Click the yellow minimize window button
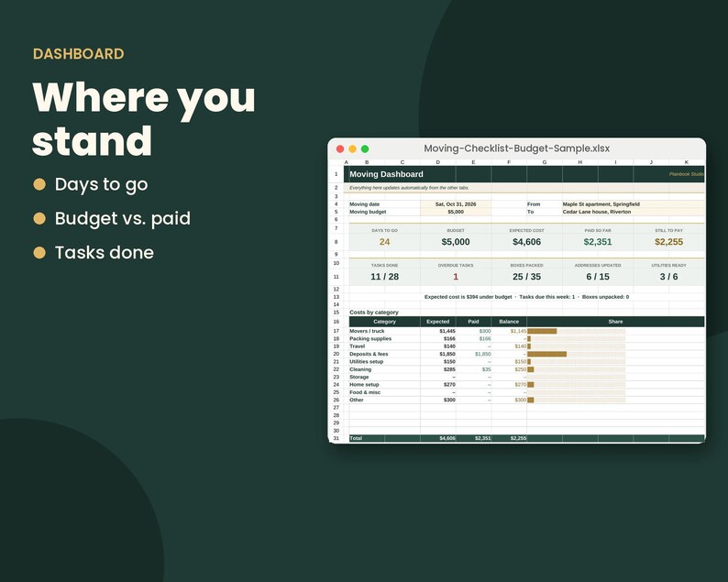The width and height of the screenshot is (728, 582). (x=352, y=149)
